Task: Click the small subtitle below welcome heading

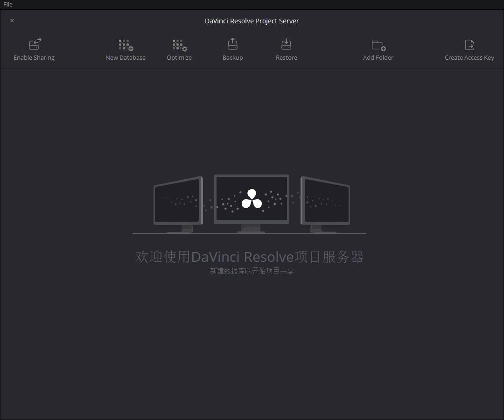Action: pos(252,271)
